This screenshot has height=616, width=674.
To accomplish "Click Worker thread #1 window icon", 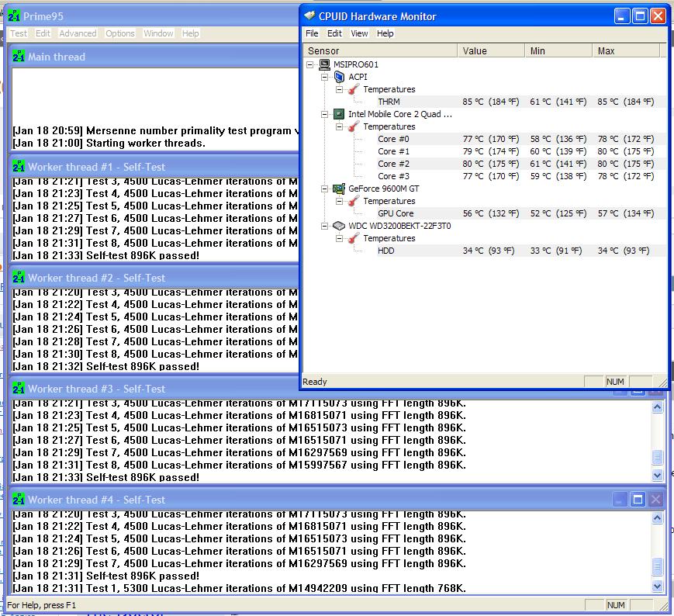I will [x=19, y=167].
